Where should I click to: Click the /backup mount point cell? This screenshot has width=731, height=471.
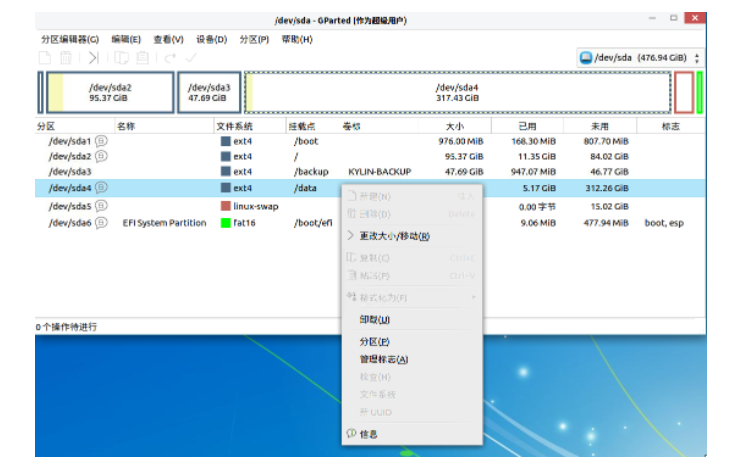click(311, 172)
